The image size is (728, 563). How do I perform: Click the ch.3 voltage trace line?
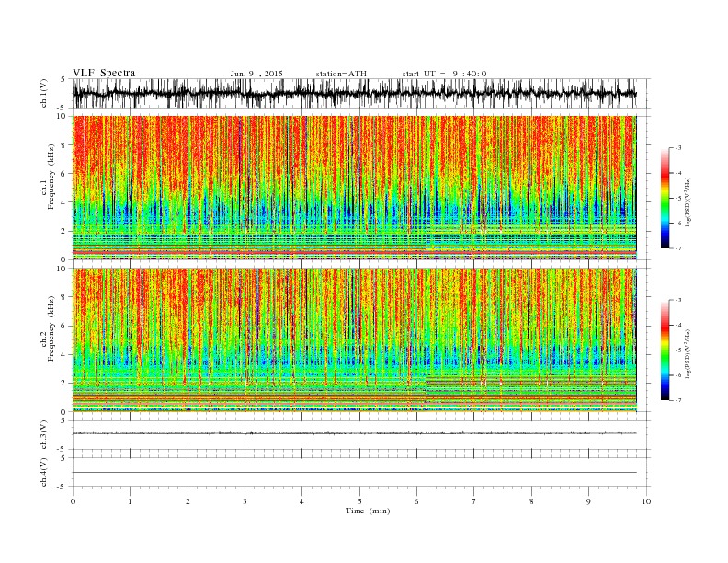pos(354,433)
